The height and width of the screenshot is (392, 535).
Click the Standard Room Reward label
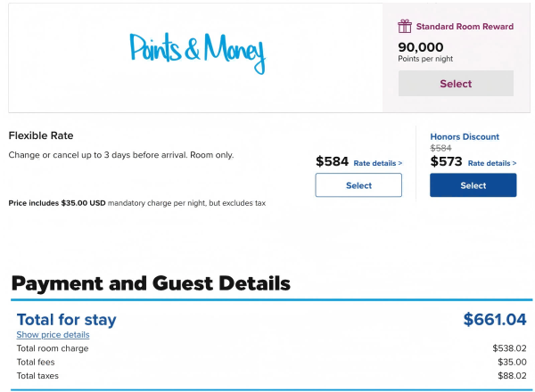tap(465, 27)
